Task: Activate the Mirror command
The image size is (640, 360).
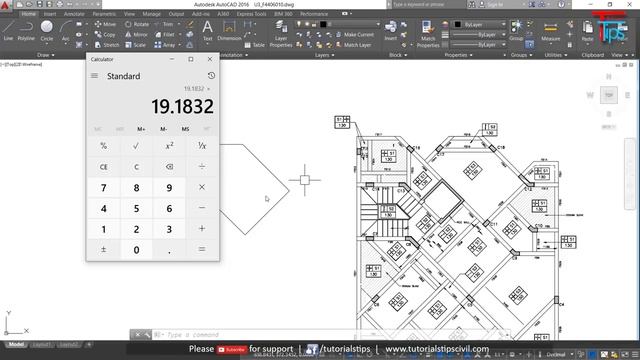Action: [136, 35]
